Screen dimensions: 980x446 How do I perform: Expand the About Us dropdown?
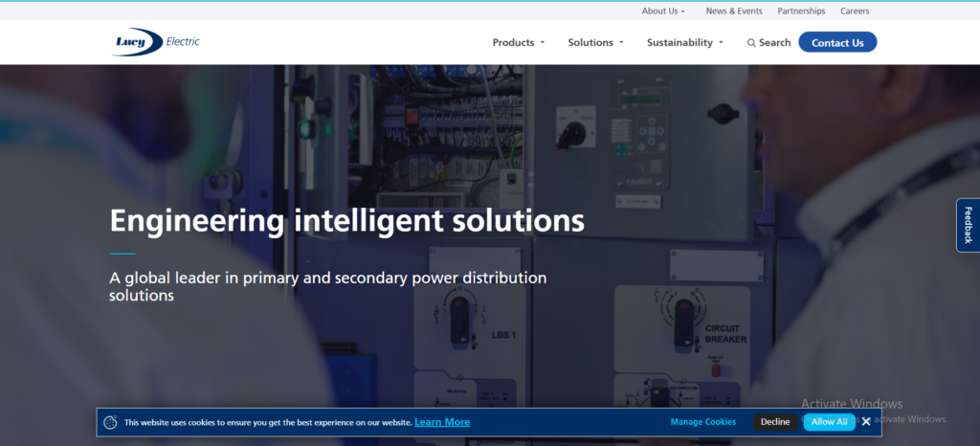663,11
